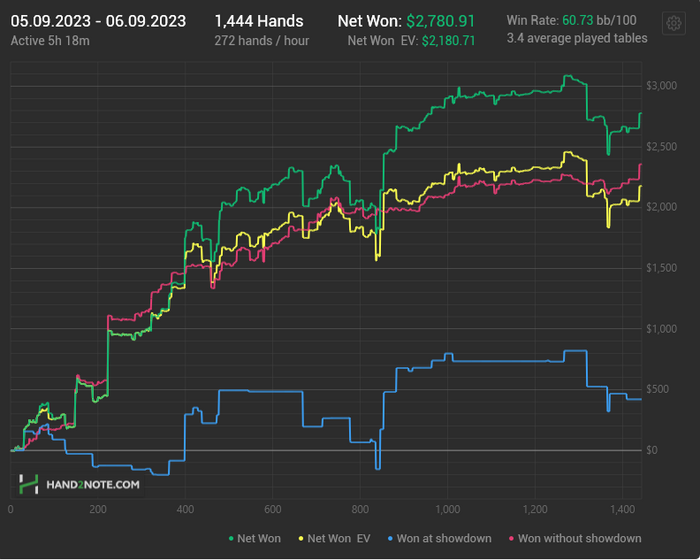
Task: Click the 1,400 x-axis label
Action: [x=623, y=510]
